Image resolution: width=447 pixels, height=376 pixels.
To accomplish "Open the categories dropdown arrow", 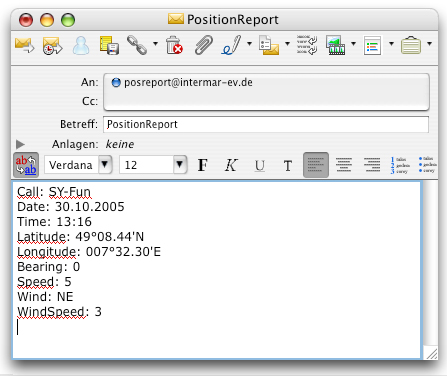I will point(391,43).
